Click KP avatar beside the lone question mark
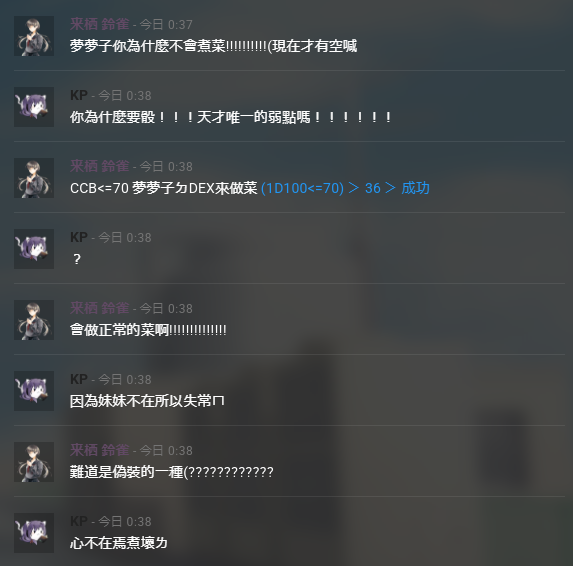573x566 pixels. point(34,249)
